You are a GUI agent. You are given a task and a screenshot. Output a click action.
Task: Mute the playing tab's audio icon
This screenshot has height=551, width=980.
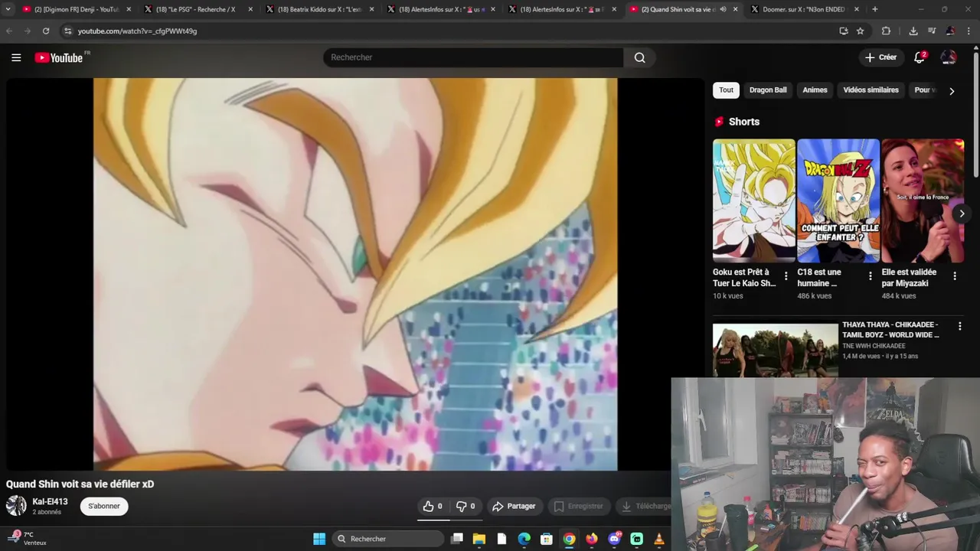point(723,9)
